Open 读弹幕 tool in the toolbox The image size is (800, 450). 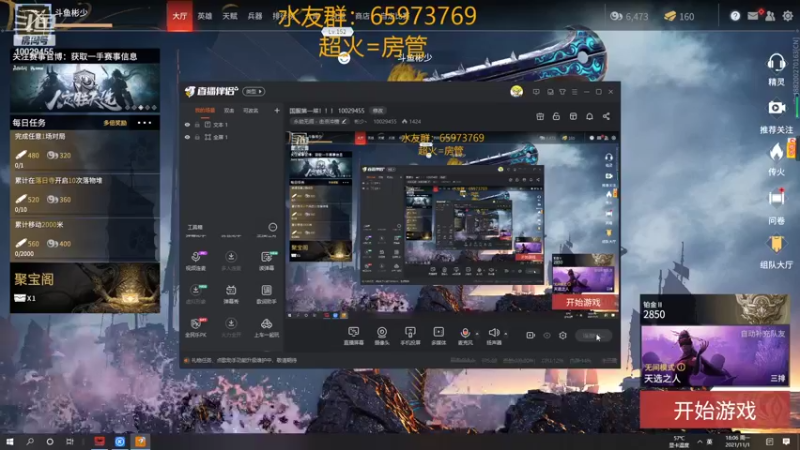click(x=266, y=260)
